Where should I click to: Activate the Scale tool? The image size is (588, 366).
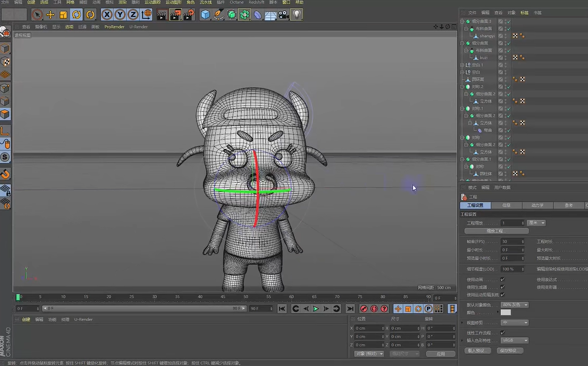point(63,15)
